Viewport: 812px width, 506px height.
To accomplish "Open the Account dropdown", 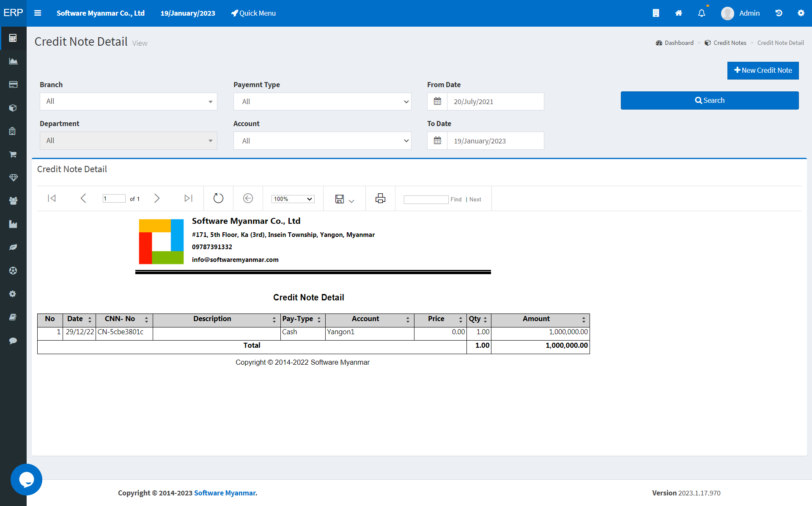I will [322, 140].
